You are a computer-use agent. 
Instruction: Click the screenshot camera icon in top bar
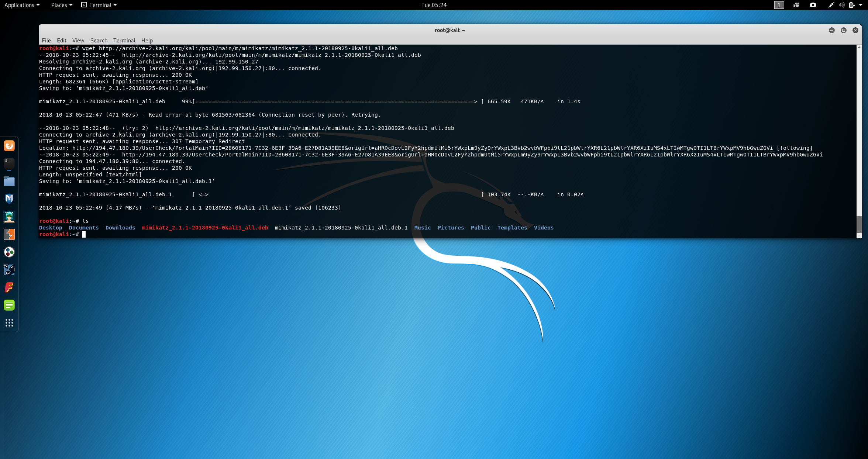813,5
